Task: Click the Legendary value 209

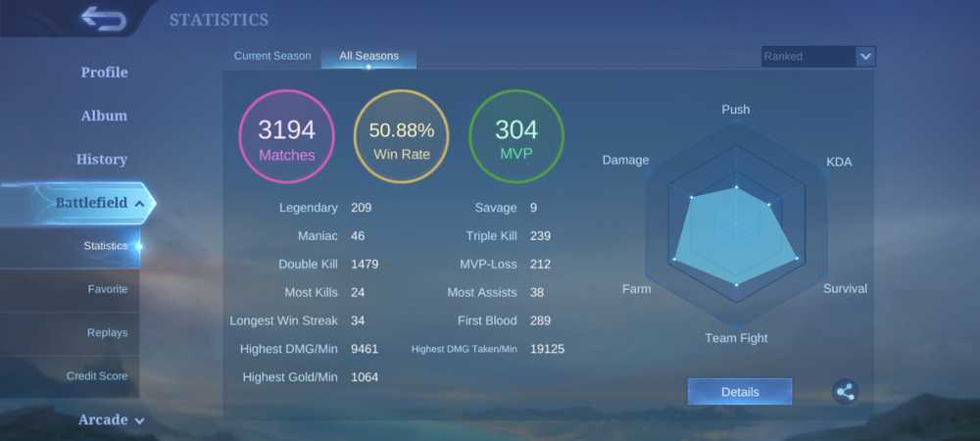Action: 362,208
